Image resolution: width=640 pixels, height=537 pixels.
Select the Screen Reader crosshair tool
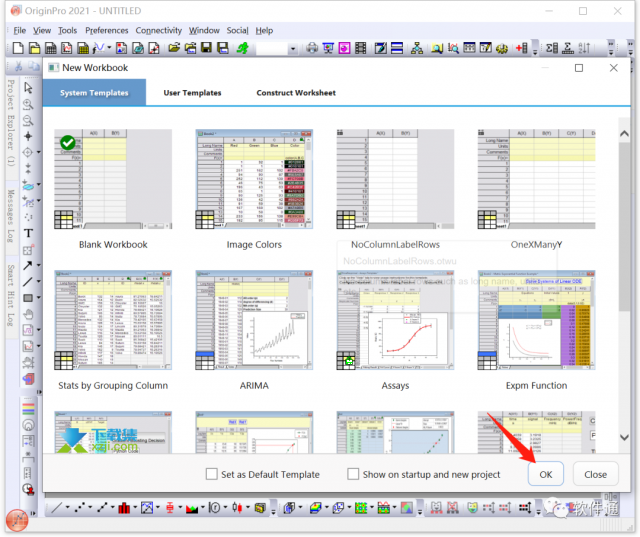tap(28, 136)
